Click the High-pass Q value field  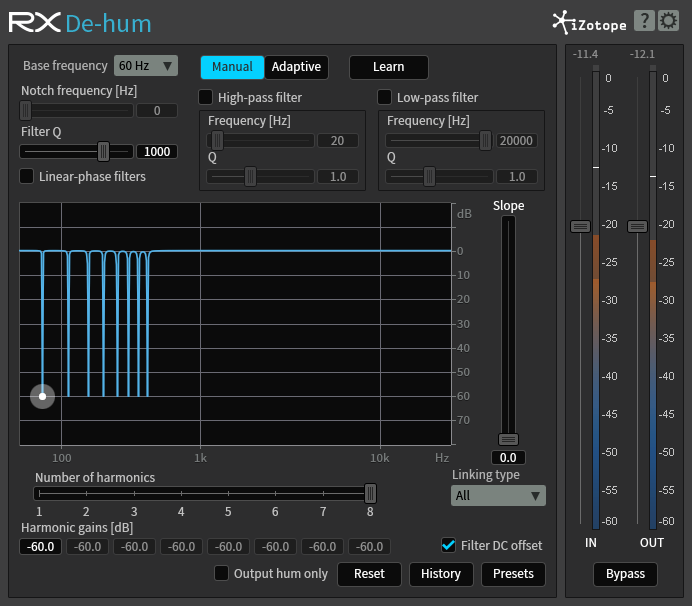pos(338,177)
